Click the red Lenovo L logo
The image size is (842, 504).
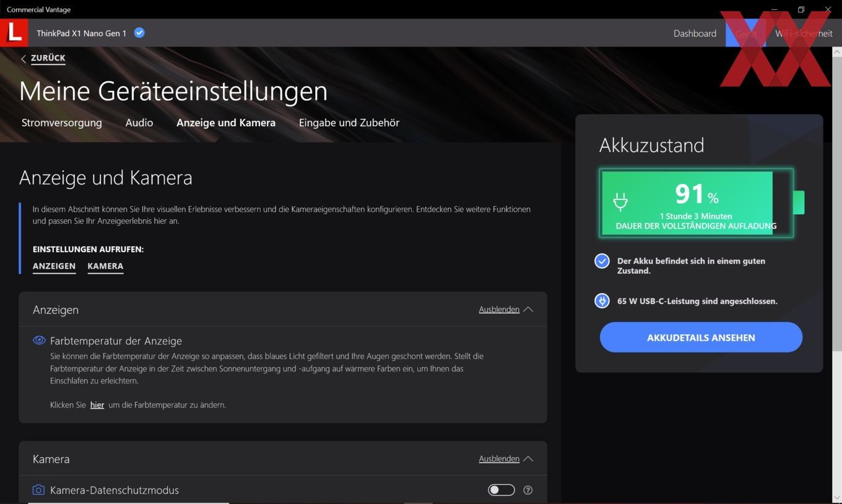(14, 33)
